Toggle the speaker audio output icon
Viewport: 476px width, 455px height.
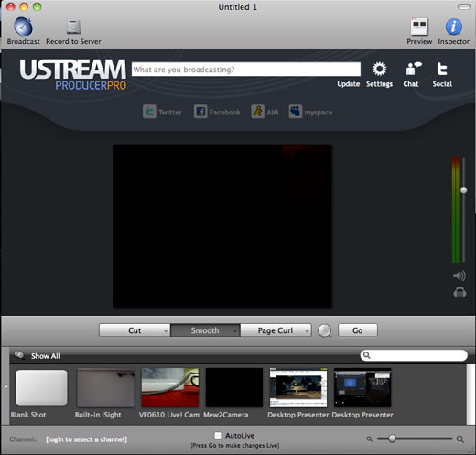(x=460, y=276)
